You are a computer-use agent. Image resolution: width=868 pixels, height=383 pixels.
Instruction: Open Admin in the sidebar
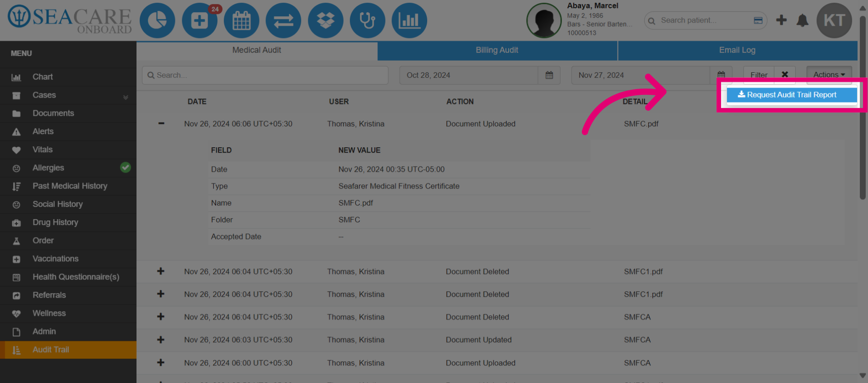tap(68, 332)
